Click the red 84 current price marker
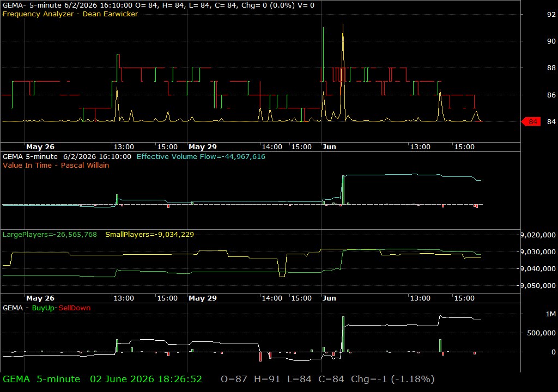 pos(531,121)
